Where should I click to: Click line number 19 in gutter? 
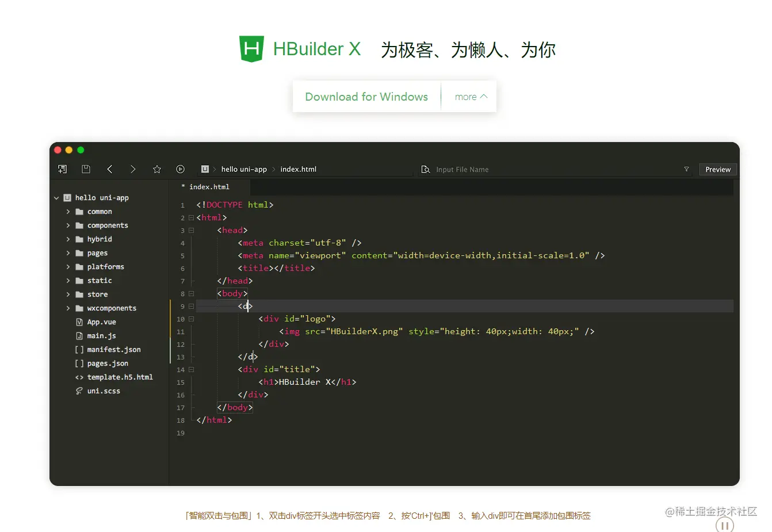[181, 433]
